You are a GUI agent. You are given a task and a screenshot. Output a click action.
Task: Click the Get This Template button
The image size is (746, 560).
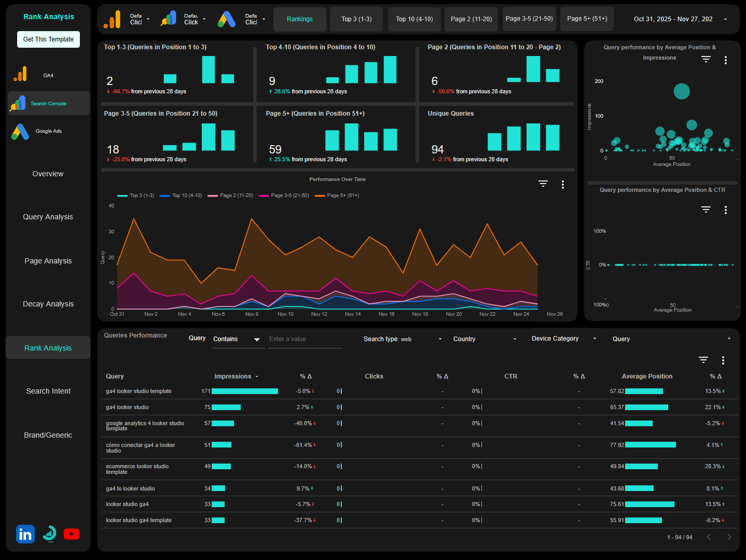point(48,39)
